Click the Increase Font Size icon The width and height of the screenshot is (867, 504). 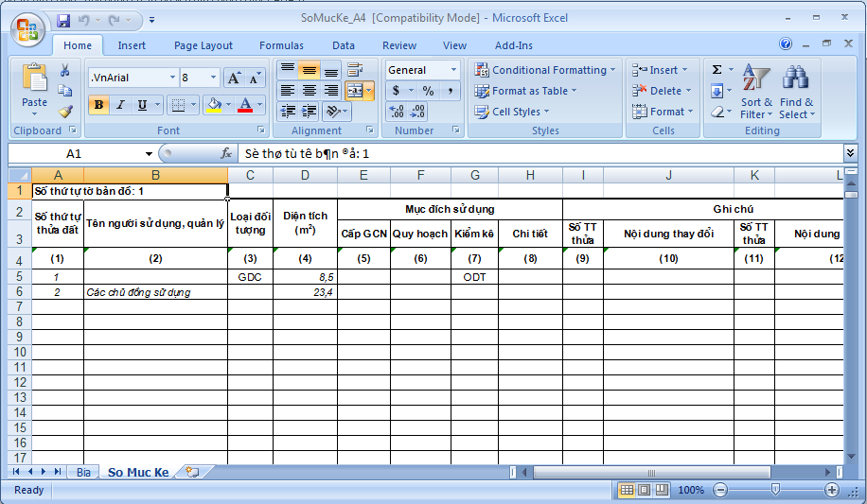(x=234, y=78)
